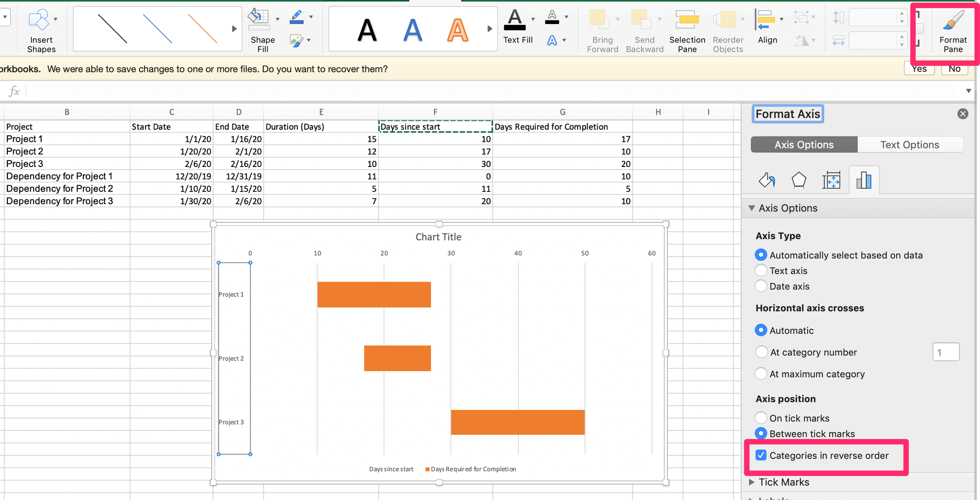Select On tick marks axis position
The width and height of the screenshot is (980, 500).
click(761, 418)
